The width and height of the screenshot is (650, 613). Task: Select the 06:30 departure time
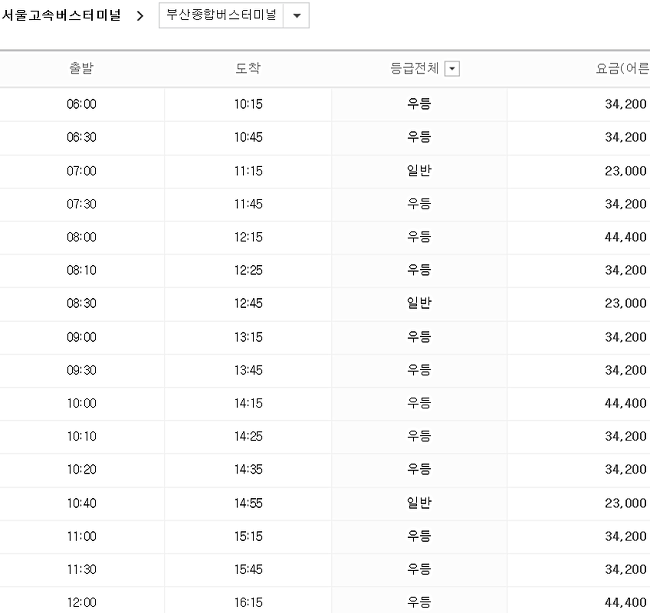pos(81,137)
